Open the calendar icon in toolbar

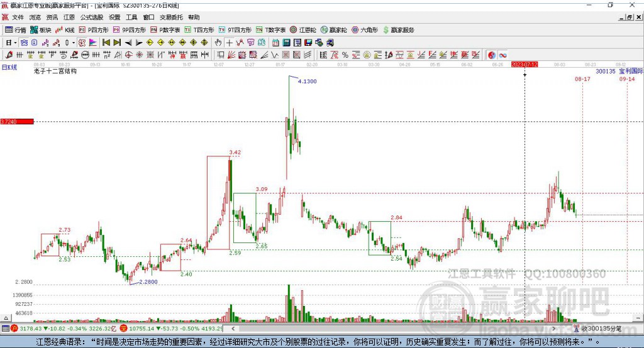click(x=275, y=43)
